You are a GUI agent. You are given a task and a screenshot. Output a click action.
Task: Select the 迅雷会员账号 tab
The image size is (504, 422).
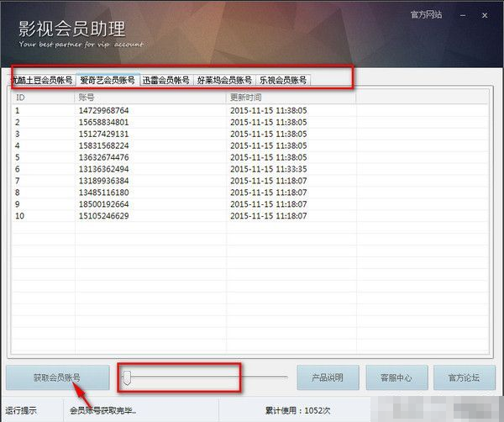pyautogui.click(x=165, y=81)
